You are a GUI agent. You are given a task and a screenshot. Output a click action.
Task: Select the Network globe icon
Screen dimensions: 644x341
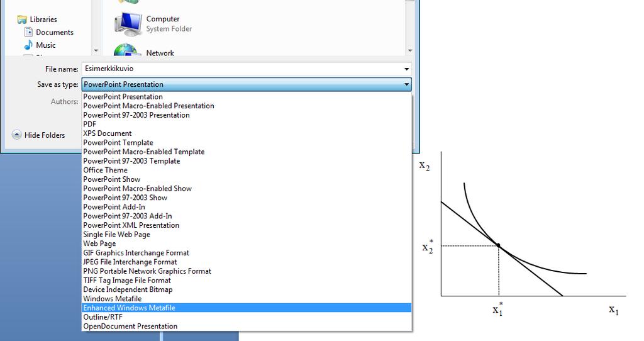pos(126,50)
